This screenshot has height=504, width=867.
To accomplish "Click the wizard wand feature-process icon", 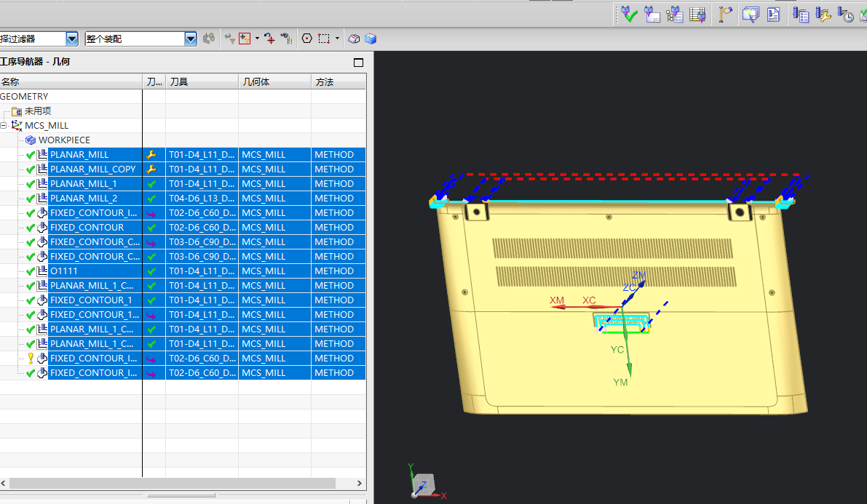I will tap(751, 15).
